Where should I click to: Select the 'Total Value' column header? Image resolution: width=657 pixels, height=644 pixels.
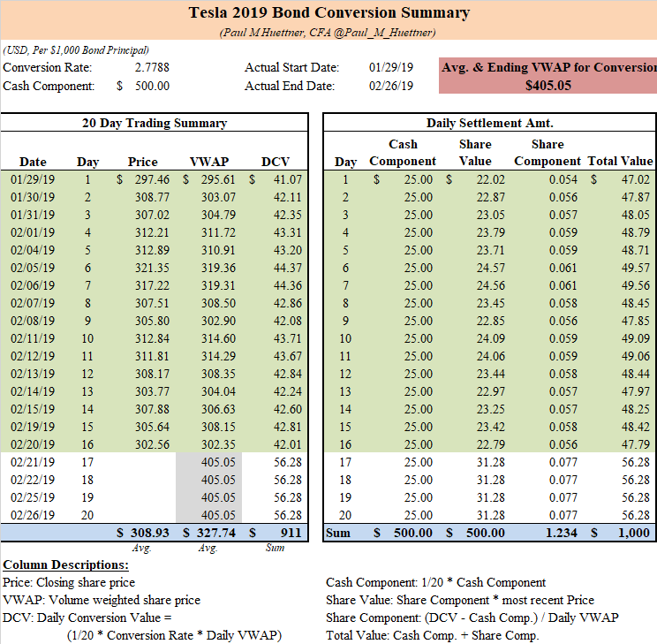[620, 161]
